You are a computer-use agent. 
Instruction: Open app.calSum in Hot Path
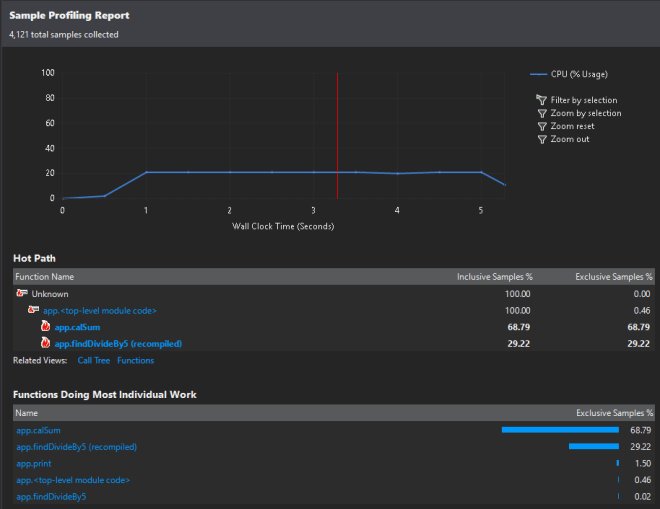77,327
